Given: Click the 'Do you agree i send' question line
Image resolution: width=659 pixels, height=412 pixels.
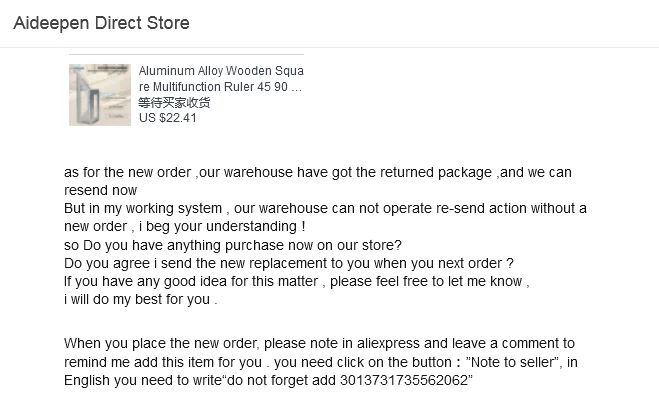Looking at the screenshot, I should pyautogui.click(x=288, y=263).
